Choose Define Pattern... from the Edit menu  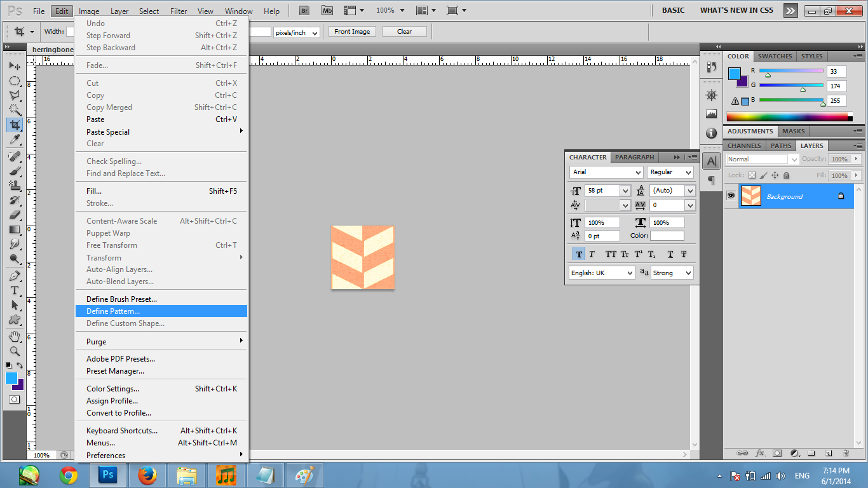click(161, 311)
